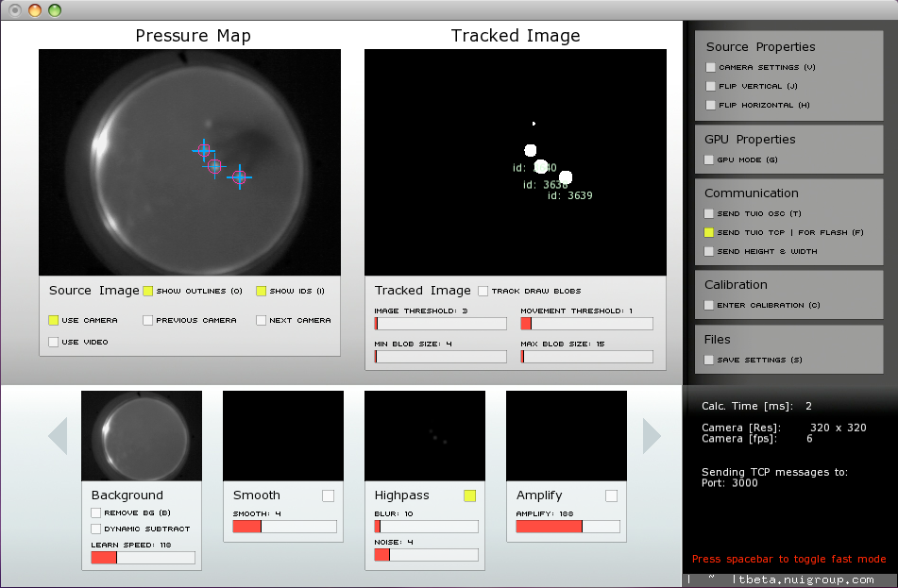Enable Flip Vertical
This screenshot has height=588, width=898.
pyautogui.click(x=710, y=87)
